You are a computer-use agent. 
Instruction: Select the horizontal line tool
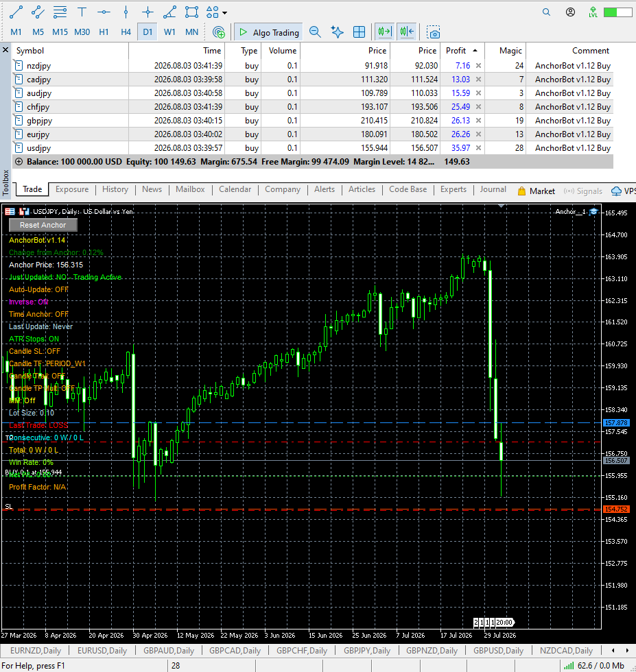click(104, 12)
